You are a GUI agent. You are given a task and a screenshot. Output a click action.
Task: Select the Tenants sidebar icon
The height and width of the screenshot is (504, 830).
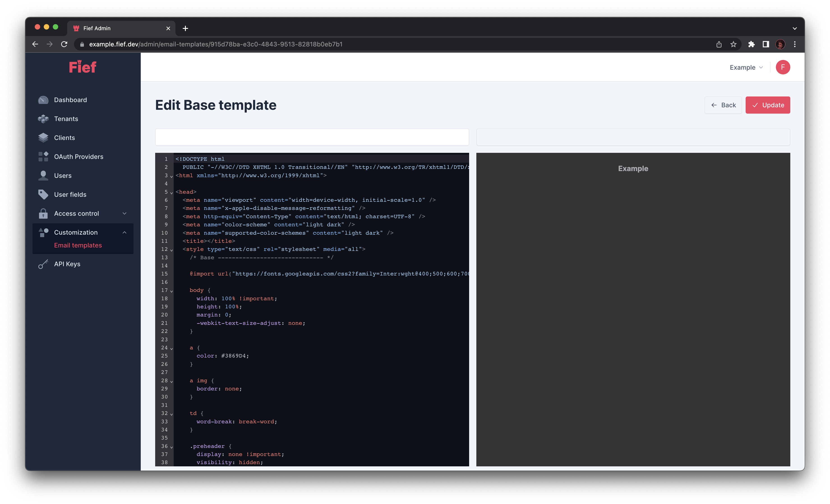[43, 119]
